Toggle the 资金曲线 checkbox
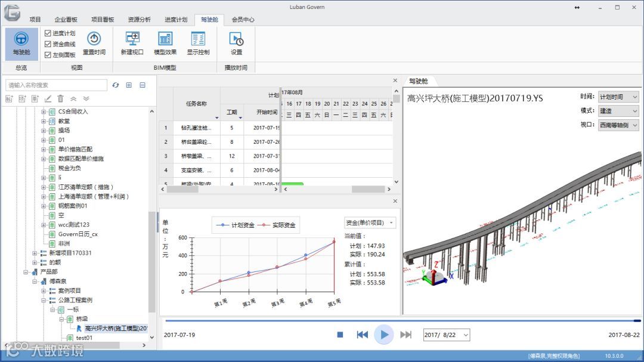 48,44
